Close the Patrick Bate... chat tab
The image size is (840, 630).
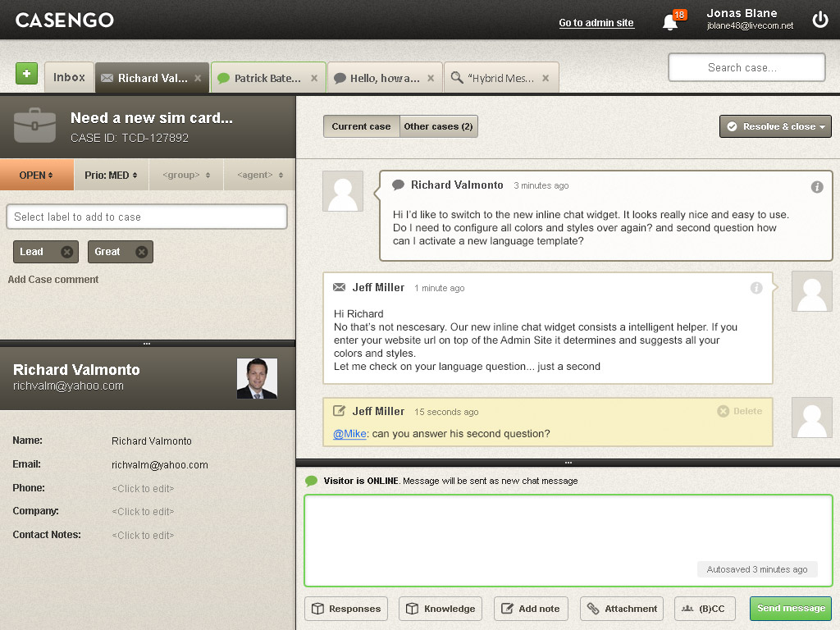point(313,79)
